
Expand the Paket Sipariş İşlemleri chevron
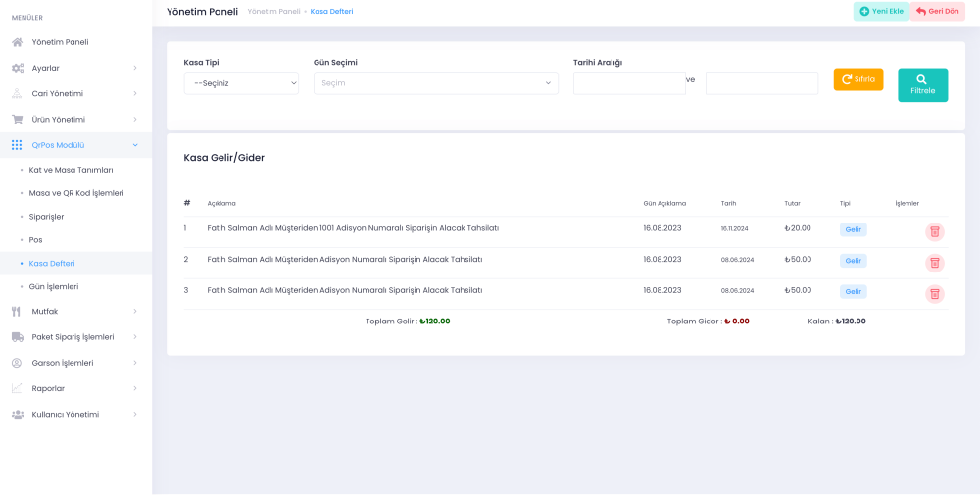tap(135, 337)
